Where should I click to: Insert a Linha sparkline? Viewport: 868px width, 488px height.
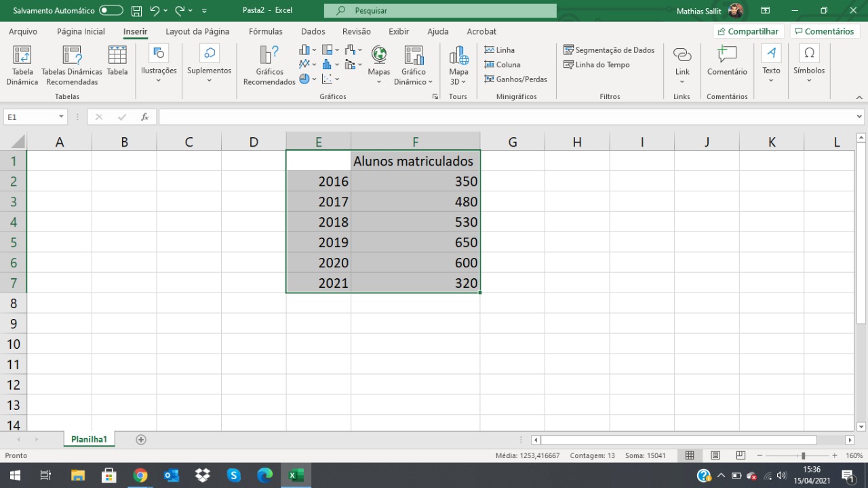499,50
